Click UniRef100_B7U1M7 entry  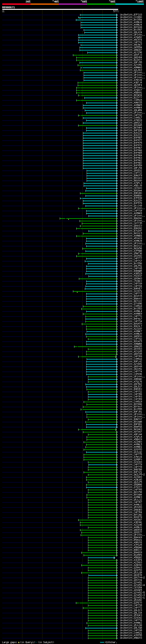[131, 231]
